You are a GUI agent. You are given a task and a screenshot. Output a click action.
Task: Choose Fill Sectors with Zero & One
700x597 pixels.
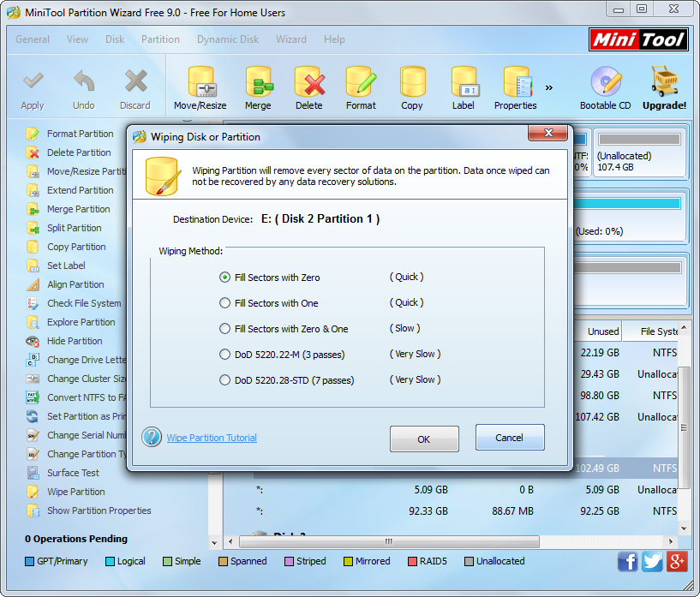pyautogui.click(x=225, y=329)
